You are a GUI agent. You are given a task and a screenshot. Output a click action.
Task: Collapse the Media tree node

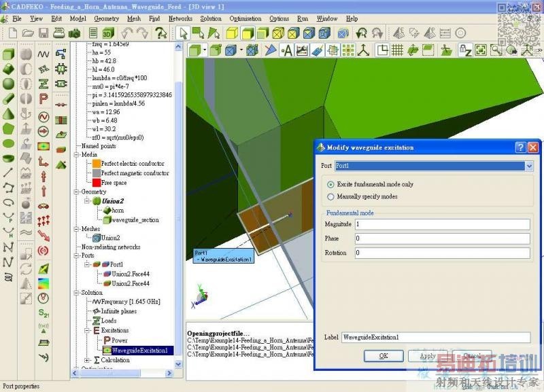point(76,155)
